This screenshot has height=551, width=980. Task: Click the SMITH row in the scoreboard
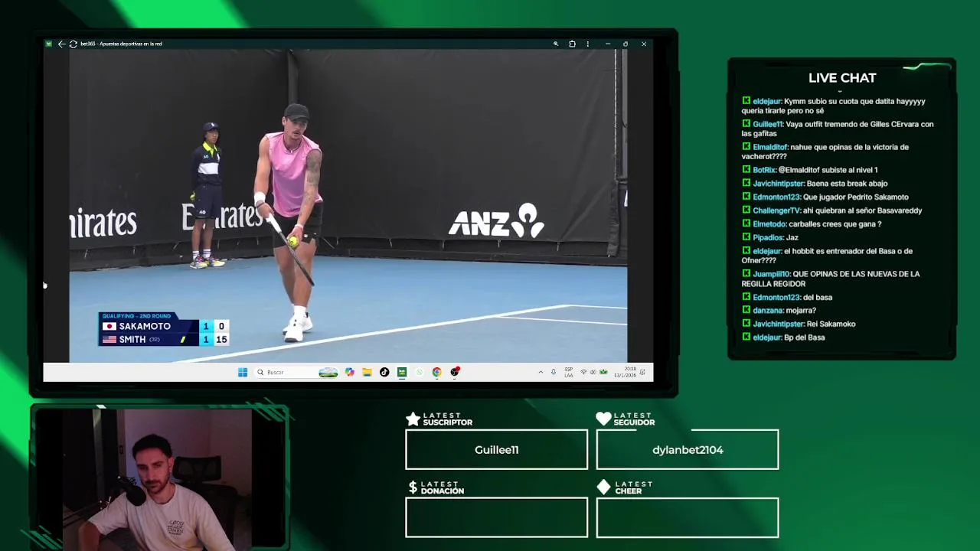tap(164, 339)
